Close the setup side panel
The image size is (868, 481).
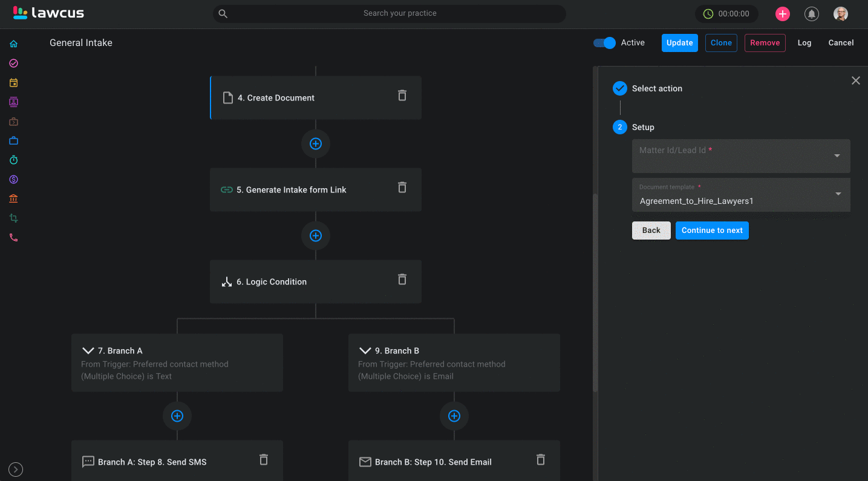click(x=855, y=80)
